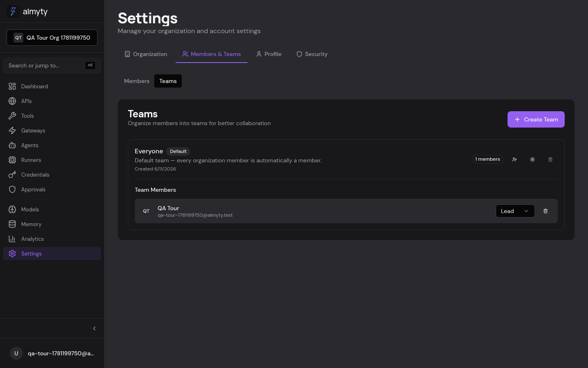Viewport: 588px width, 368px height.
Task: Open QA Tour Org organization switcher
Action: pyautogui.click(x=52, y=38)
